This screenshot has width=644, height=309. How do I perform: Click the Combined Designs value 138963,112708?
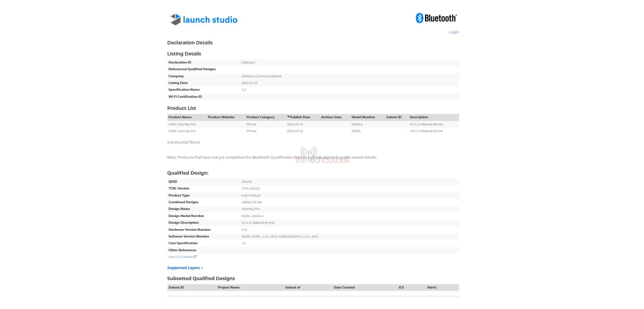tap(252, 202)
